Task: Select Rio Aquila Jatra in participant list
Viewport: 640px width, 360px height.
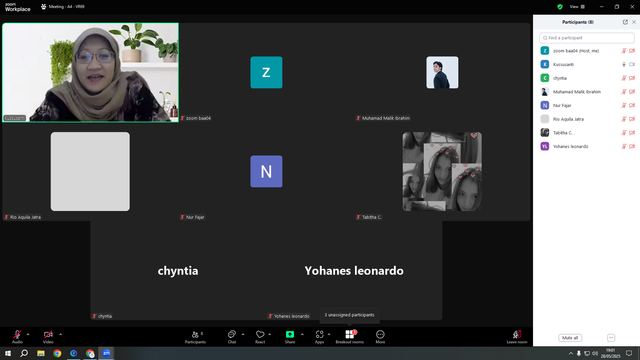Action: coord(587,119)
